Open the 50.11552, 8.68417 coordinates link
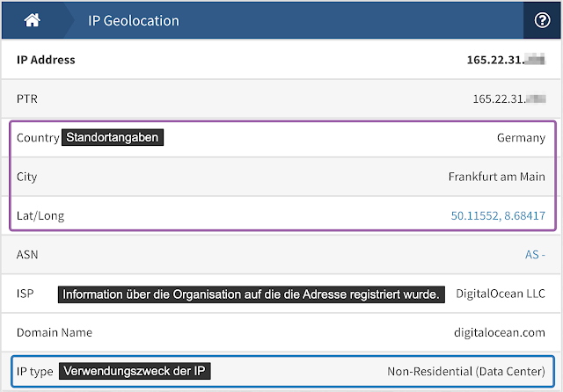 click(498, 215)
